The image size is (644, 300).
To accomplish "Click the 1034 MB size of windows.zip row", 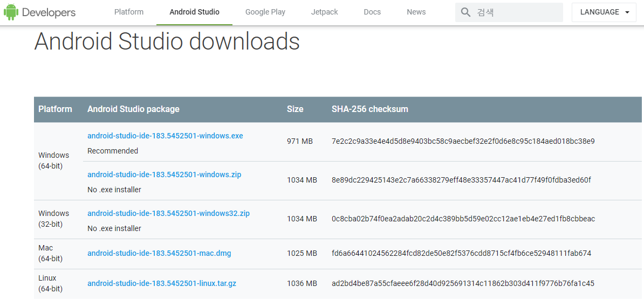I will tap(302, 180).
